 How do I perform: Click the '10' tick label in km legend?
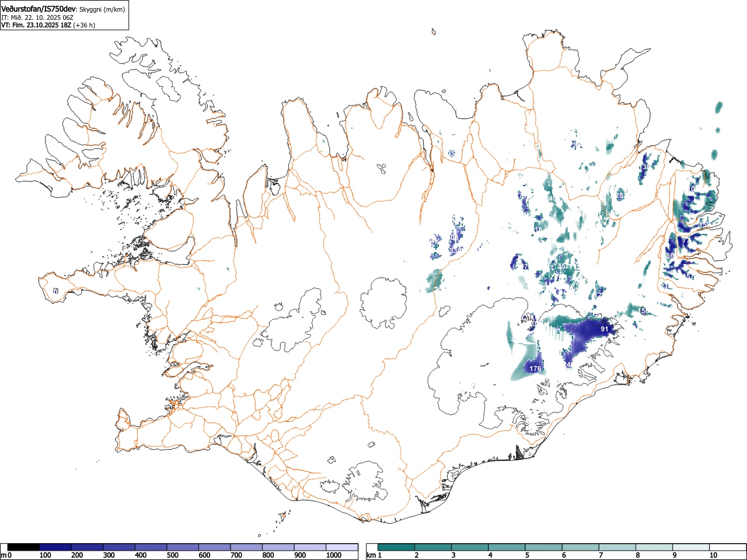point(713,555)
